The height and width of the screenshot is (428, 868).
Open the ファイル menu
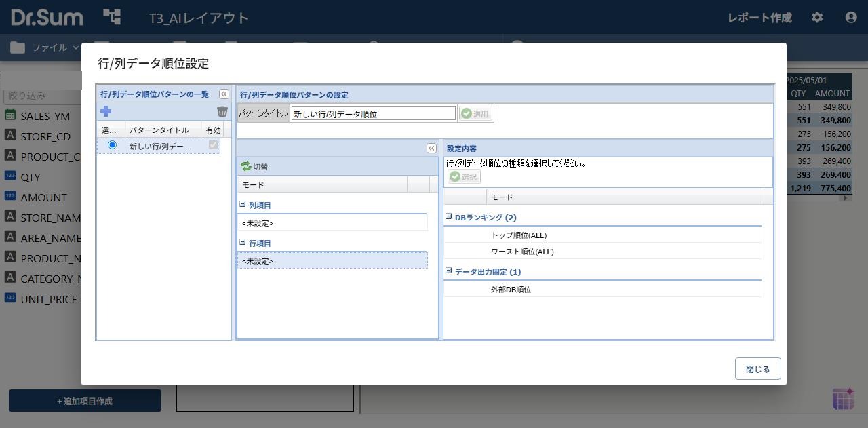tap(45, 47)
